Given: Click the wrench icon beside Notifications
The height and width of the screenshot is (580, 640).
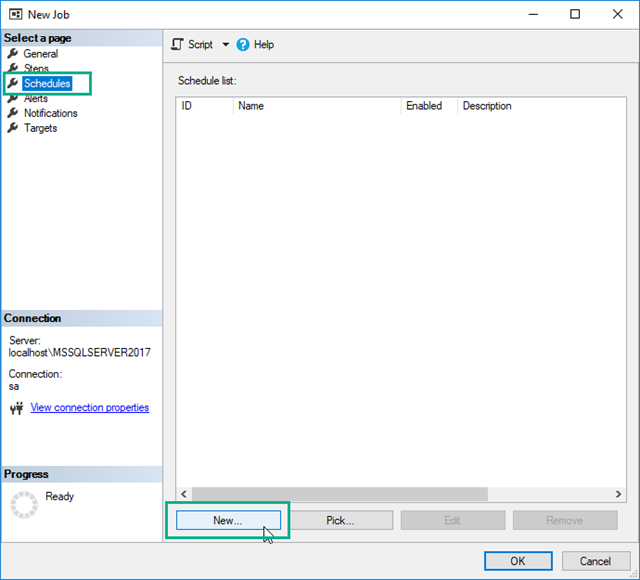Looking at the screenshot, I should [13, 113].
